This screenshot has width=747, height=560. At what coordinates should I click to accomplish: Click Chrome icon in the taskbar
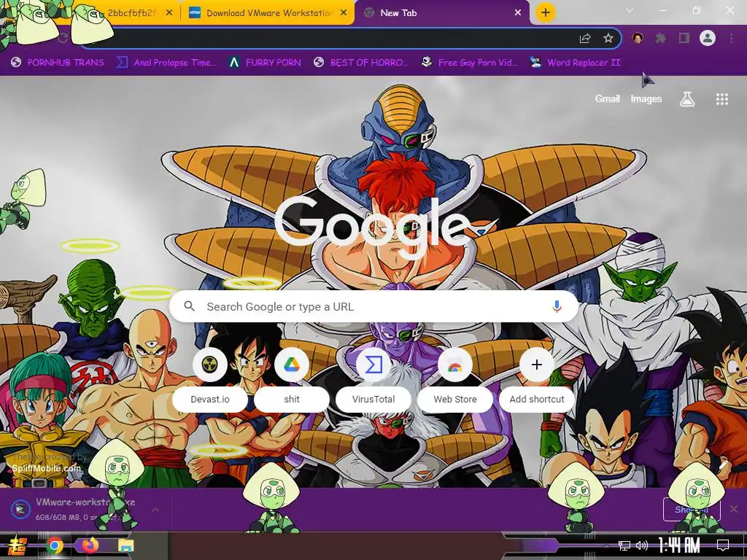[54, 545]
